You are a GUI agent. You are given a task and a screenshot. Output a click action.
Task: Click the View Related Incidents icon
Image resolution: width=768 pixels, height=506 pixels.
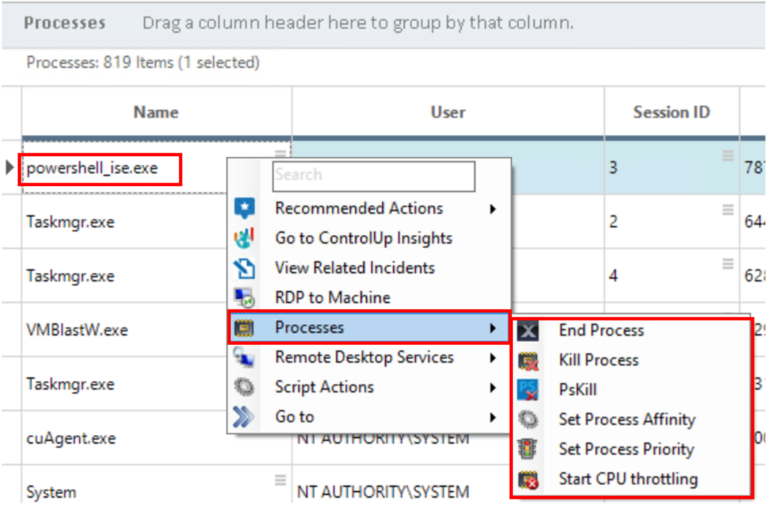click(x=244, y=268)
